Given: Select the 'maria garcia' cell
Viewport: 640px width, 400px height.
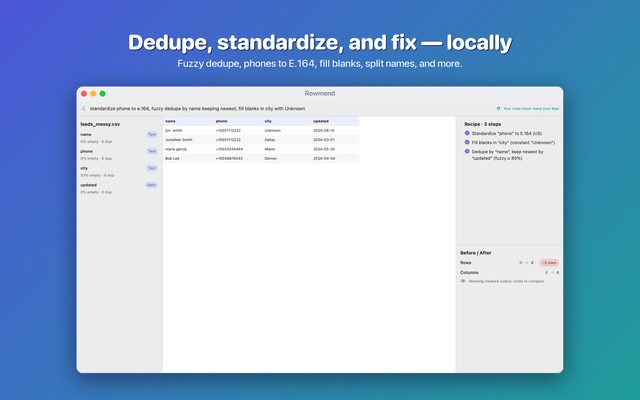Looking at the screenshot, I should click(x=176, y=149).
